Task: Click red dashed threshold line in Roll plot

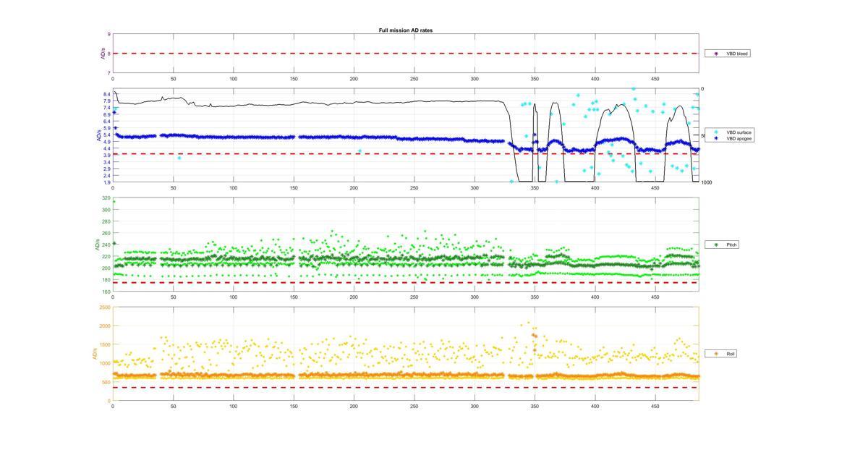Action: (x=405, y=387)
